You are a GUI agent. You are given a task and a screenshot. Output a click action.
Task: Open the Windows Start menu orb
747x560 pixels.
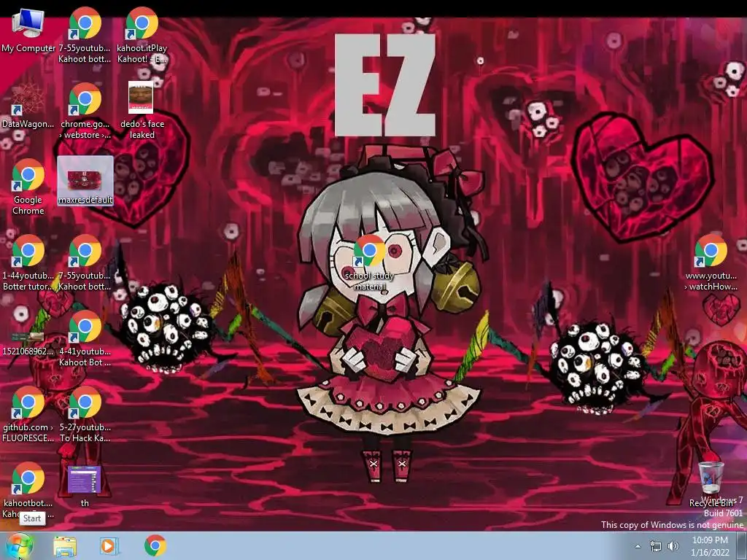(x=19, y=545)
